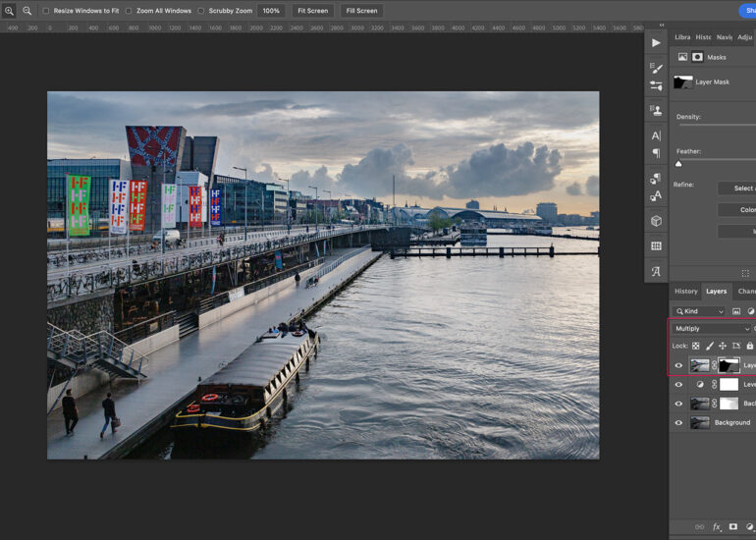Select the Zoom In magnifier icon

coord(9,10)
